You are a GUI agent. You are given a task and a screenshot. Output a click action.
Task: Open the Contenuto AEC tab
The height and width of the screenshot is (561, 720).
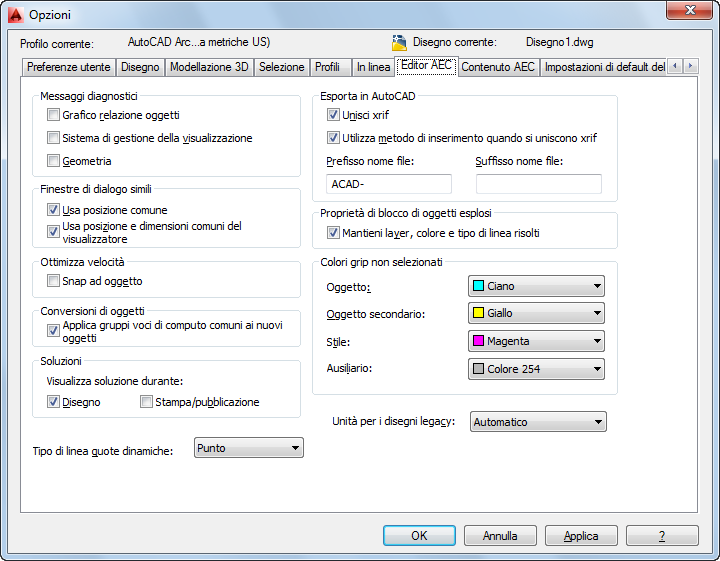(498, 68)
